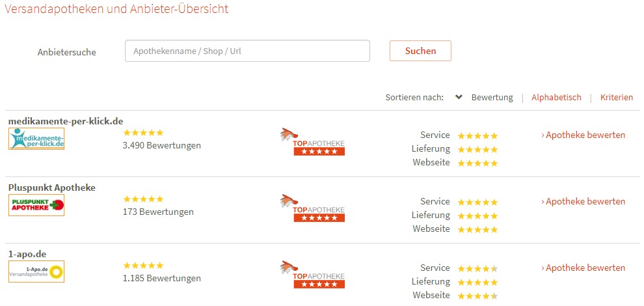Rate medikamente-per-klick.de via Apotheke bewerten

(x=584, y=135)
